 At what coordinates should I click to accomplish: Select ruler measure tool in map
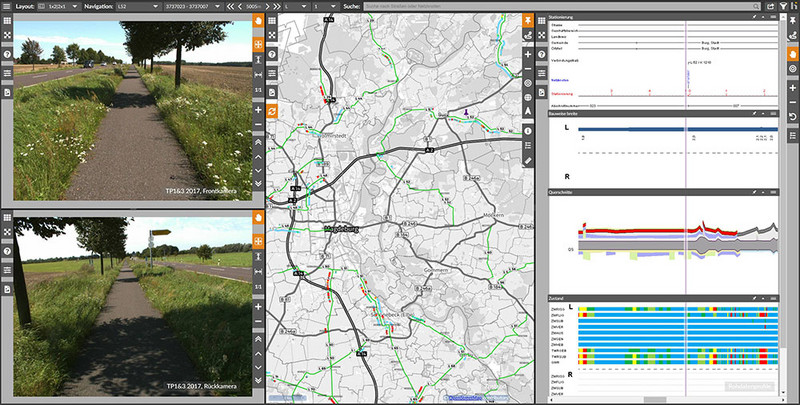point(528,160)
